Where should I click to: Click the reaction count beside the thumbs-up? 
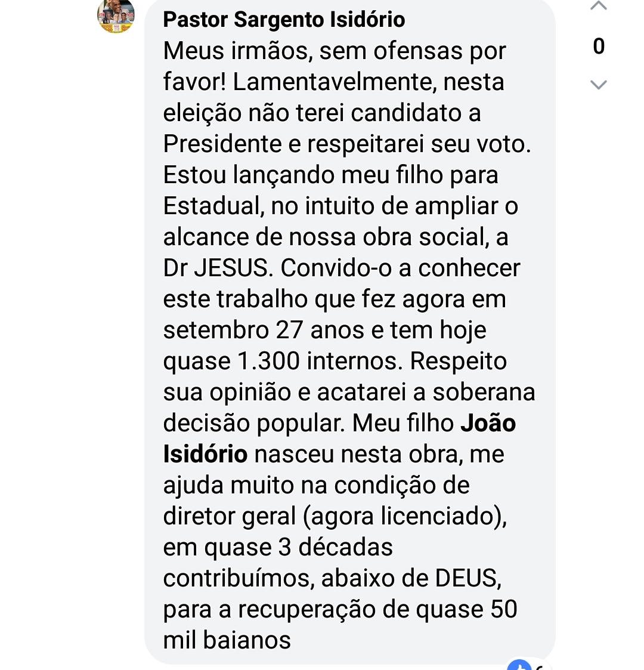539,666
